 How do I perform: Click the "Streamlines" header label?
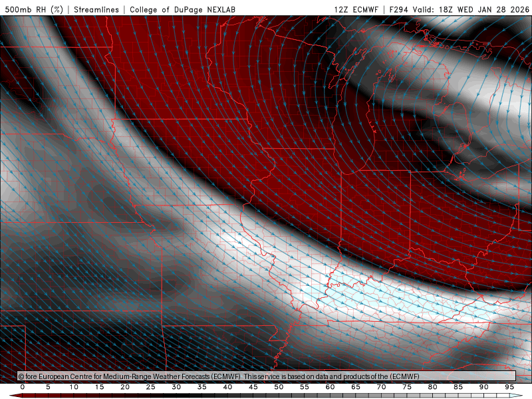[x=96, y=9]
